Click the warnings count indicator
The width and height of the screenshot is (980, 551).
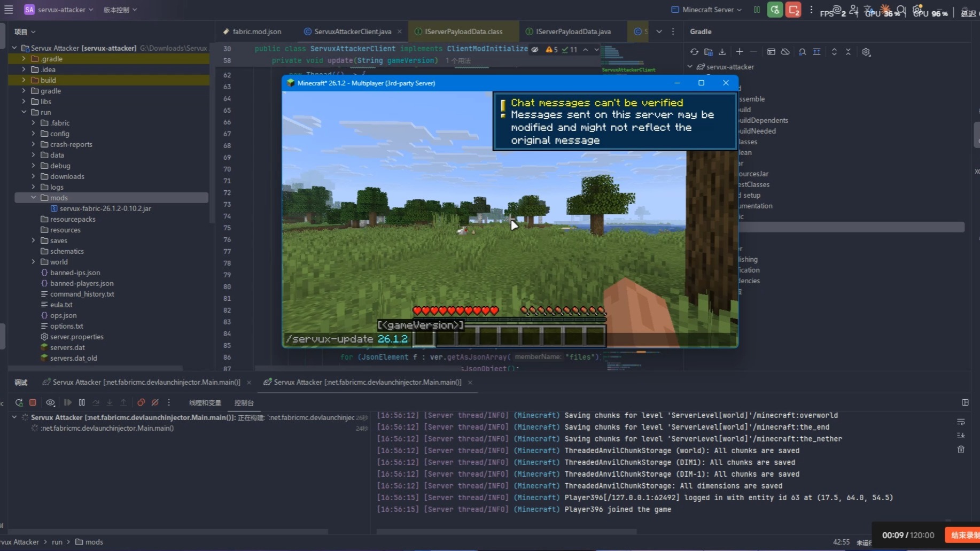551,49
